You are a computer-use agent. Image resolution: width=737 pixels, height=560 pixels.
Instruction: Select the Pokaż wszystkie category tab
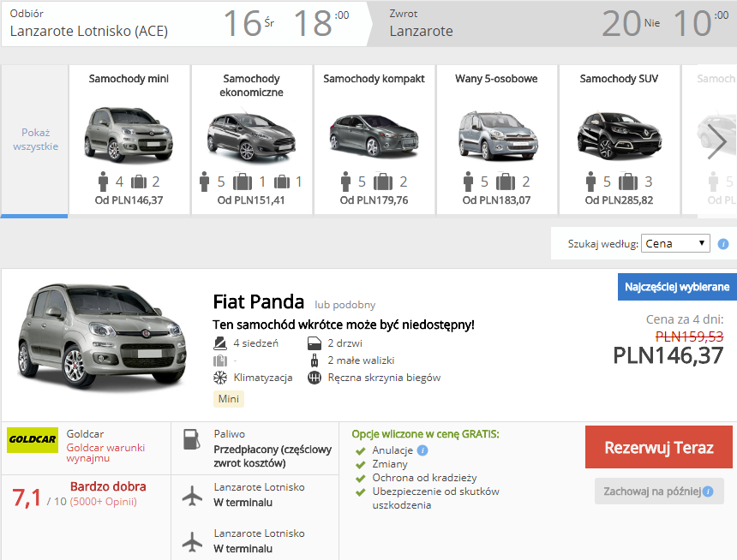(x=35, y=140)
